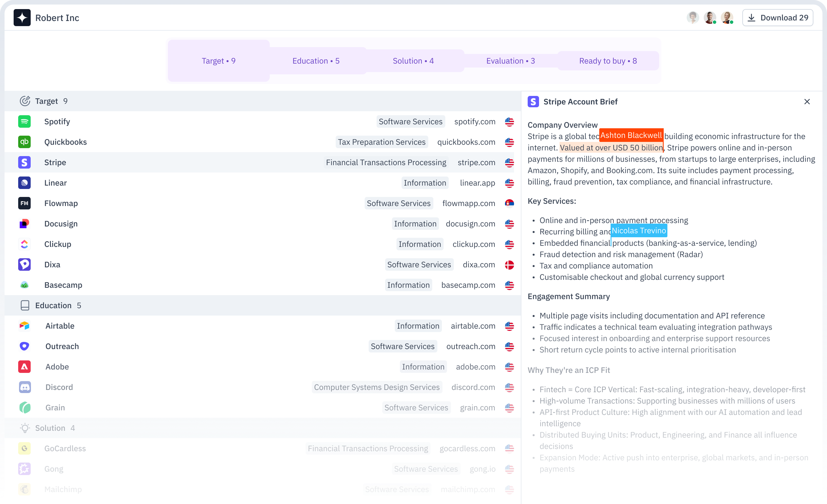Select the Ready to buy • 8 stage
Viewport: 827px width, 504px height.
[608, 61]
